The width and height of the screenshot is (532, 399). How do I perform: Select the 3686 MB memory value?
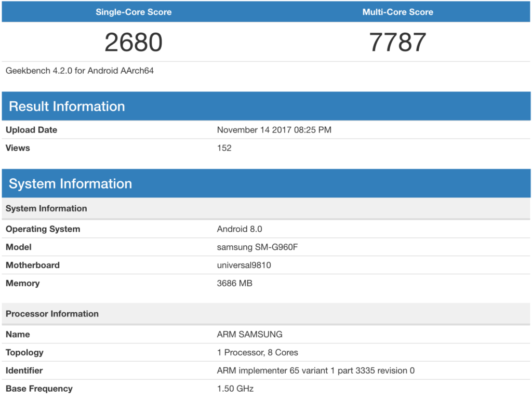(x=234, y=283)
